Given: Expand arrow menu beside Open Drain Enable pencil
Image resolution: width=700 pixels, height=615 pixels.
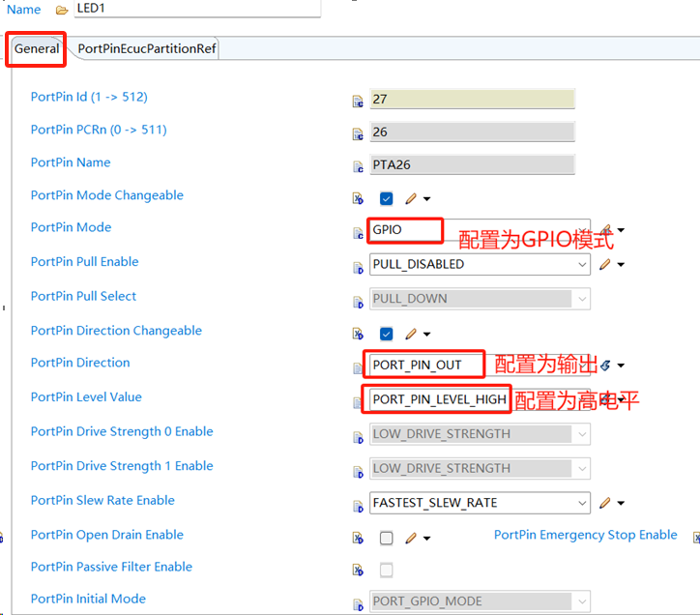Looking at the screenshot, I should point(426,539).
